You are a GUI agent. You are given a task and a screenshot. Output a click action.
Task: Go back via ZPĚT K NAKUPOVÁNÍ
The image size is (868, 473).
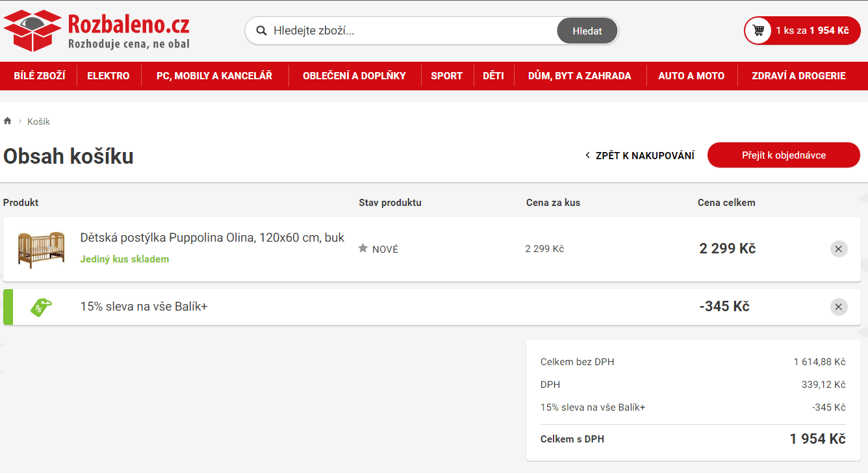pyautogui.click(x=640, y=156)
